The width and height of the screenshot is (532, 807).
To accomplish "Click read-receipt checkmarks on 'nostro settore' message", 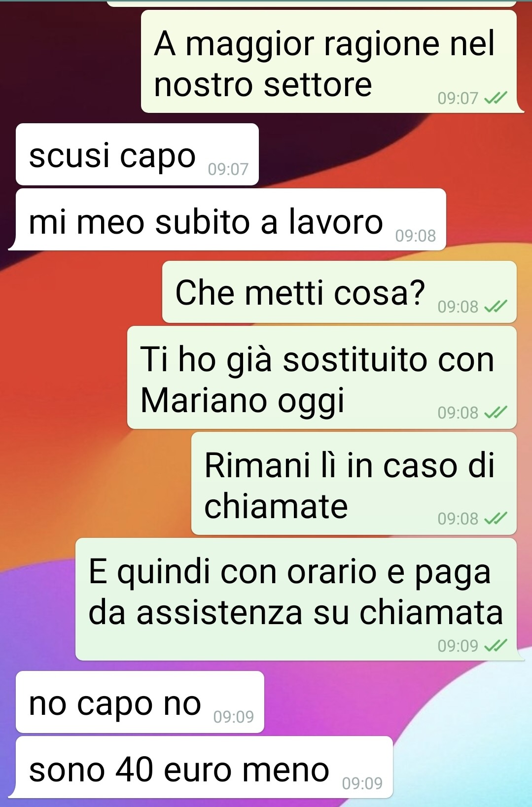I will coord(495,99).
